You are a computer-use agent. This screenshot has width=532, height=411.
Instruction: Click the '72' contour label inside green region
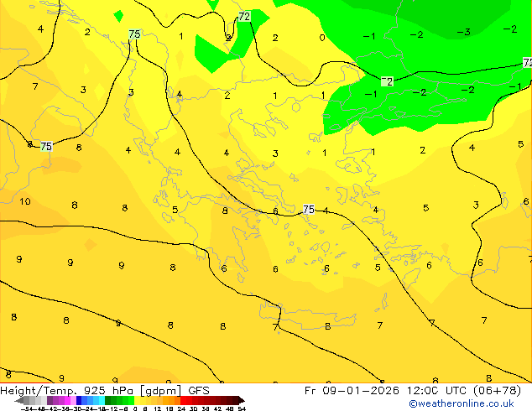(x=387, y=81)
